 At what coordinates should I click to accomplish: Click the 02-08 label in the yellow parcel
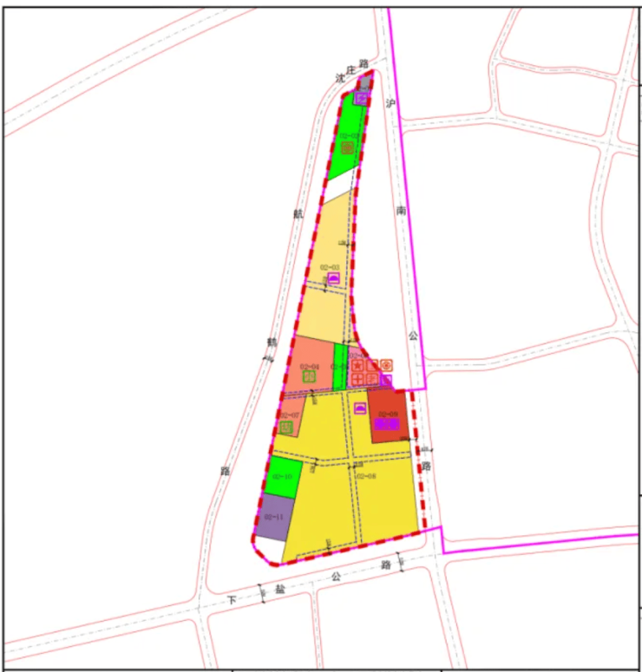[x=365, y=476]
